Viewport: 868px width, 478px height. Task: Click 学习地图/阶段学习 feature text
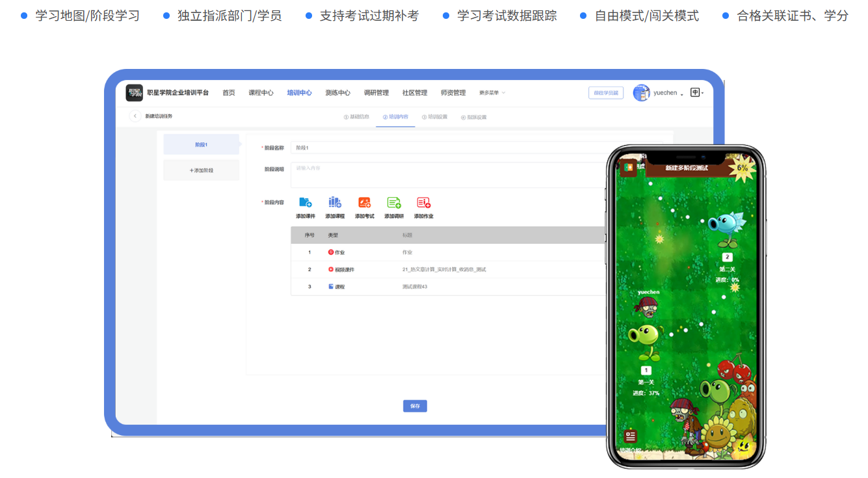tap(88, 16)
